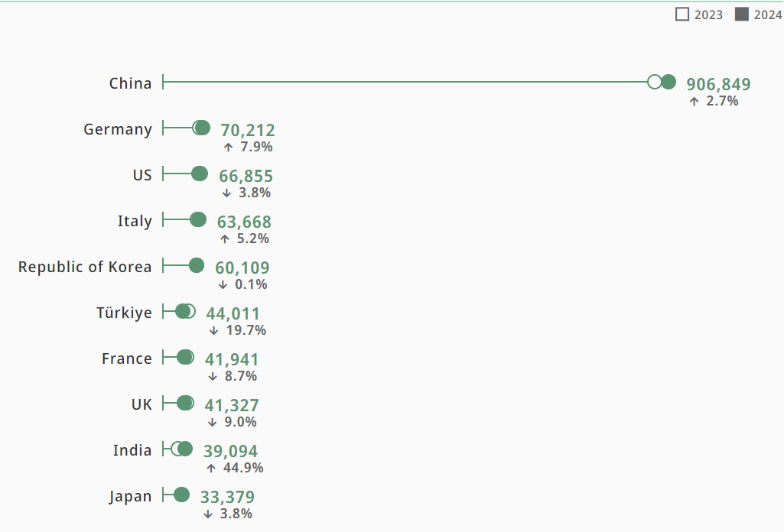Toggle the 2024 legend filled square

point(741,15)
